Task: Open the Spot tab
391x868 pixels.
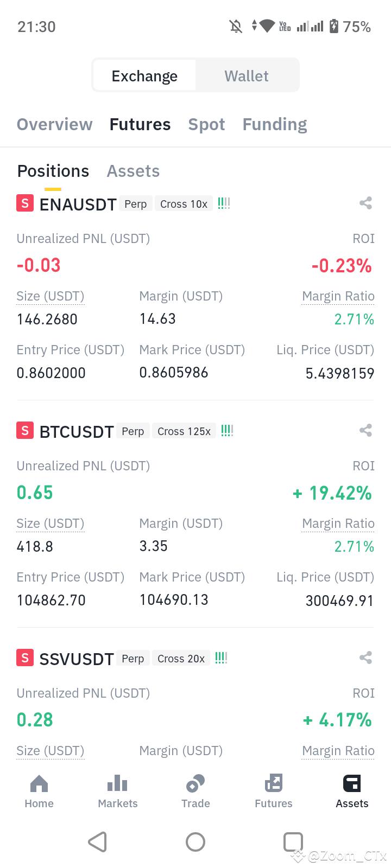Action: (206, 125)
